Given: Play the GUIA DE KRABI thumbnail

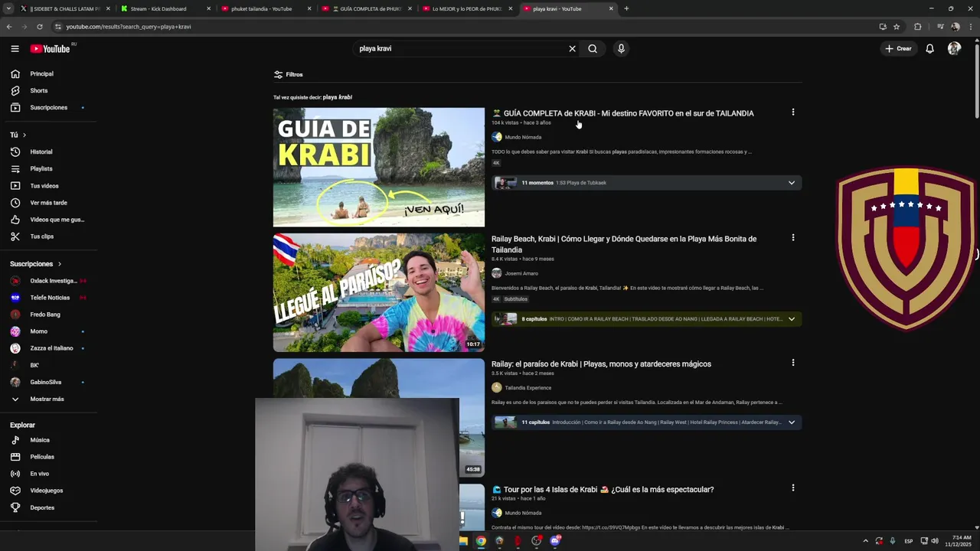Looking at the screenshot, I should click(x=379, y=168).
